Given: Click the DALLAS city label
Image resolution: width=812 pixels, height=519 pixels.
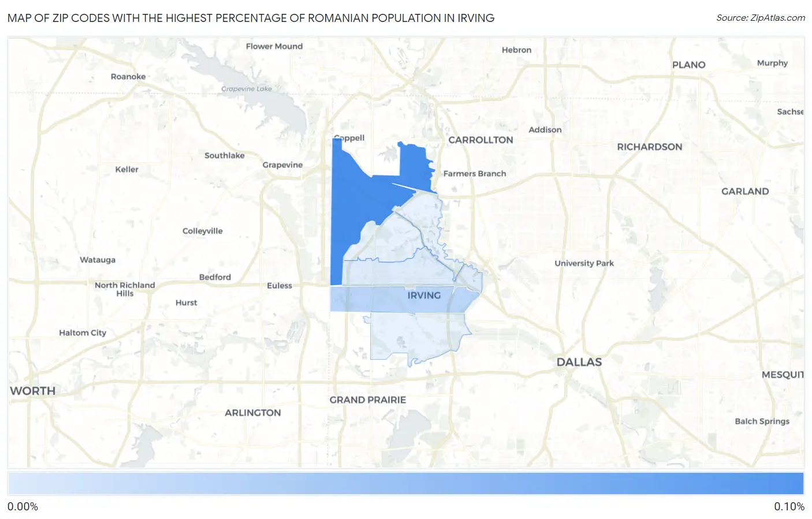Looking at the screenshot, I should (579, 362).
